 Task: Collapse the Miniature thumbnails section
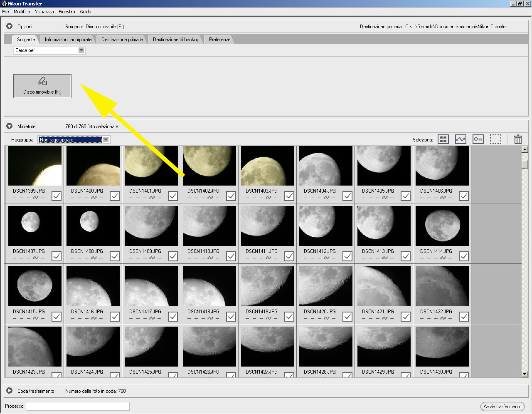[9, 126]
